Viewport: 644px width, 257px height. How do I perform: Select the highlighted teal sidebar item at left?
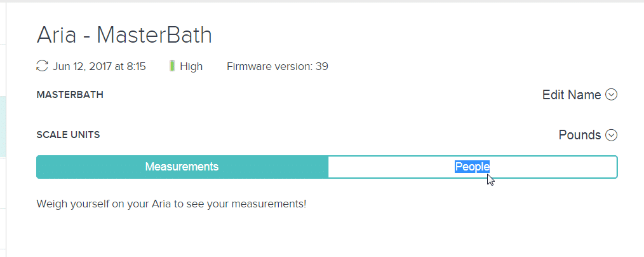tap(3, 126)
